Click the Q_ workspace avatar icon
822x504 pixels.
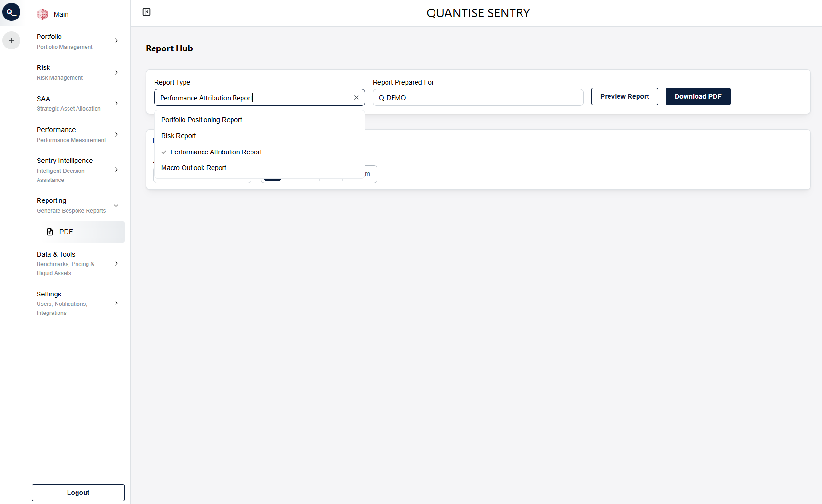tap(11, 12)
